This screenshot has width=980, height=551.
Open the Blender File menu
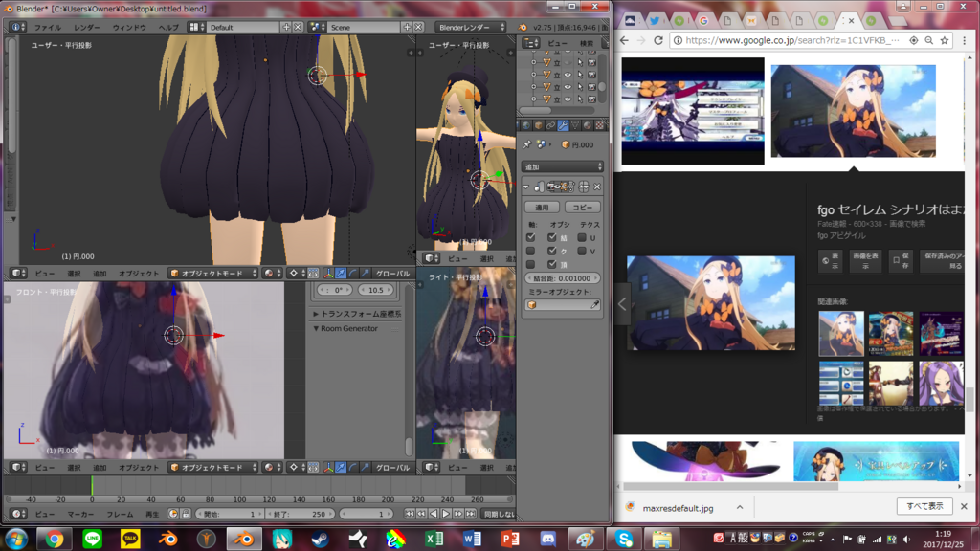48,28
